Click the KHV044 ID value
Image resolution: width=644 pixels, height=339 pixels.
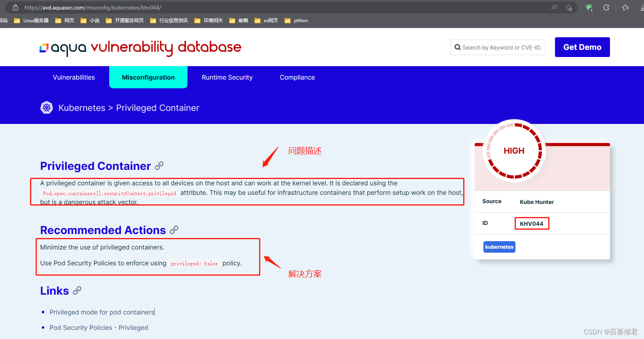point(532,224)
